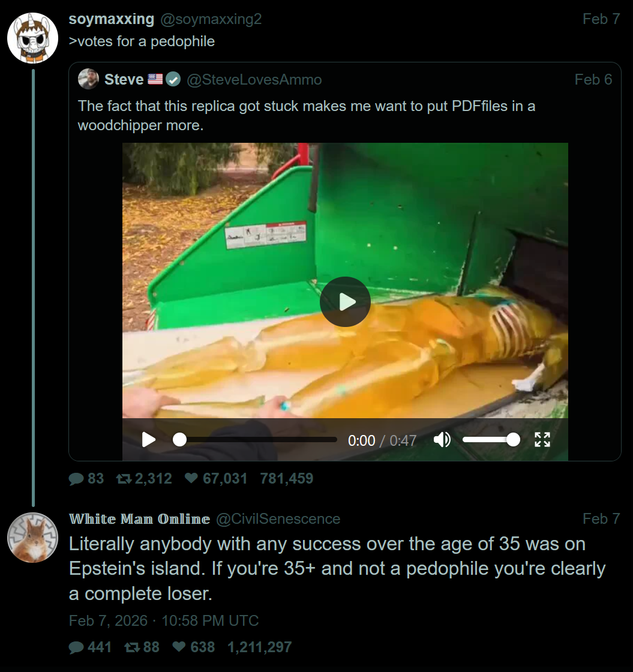Play the video using the center play button
The height and width of the screenshot is (672, 633).
[x=345, y=302]
